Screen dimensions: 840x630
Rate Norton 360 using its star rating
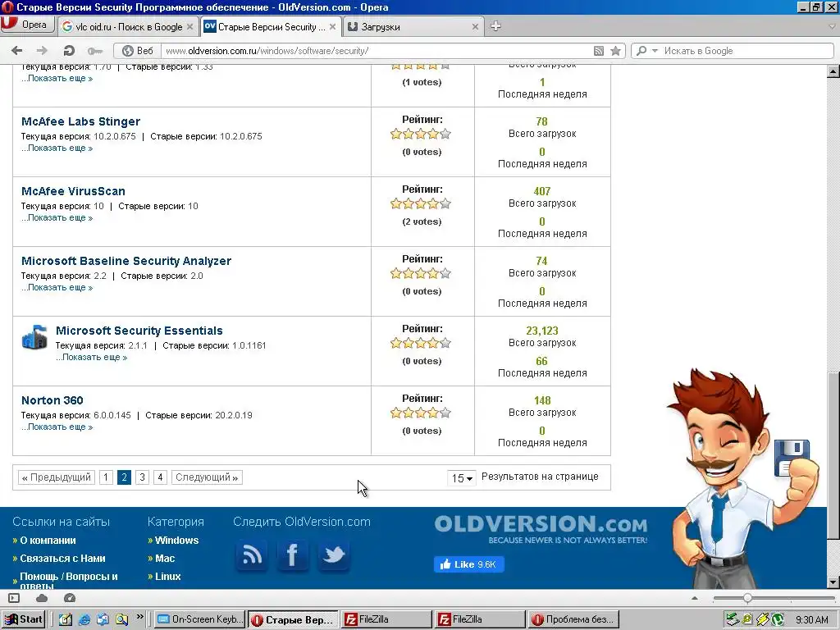pos(421,413)
